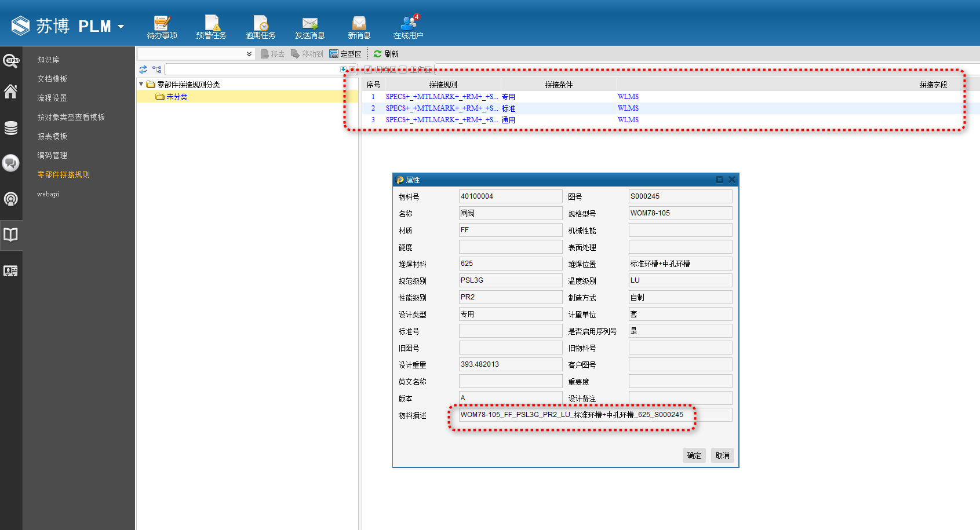This screenshot has height=530, width=980.
Task: Click the 取消 button in properties dialog
Action: click(722, 455)
